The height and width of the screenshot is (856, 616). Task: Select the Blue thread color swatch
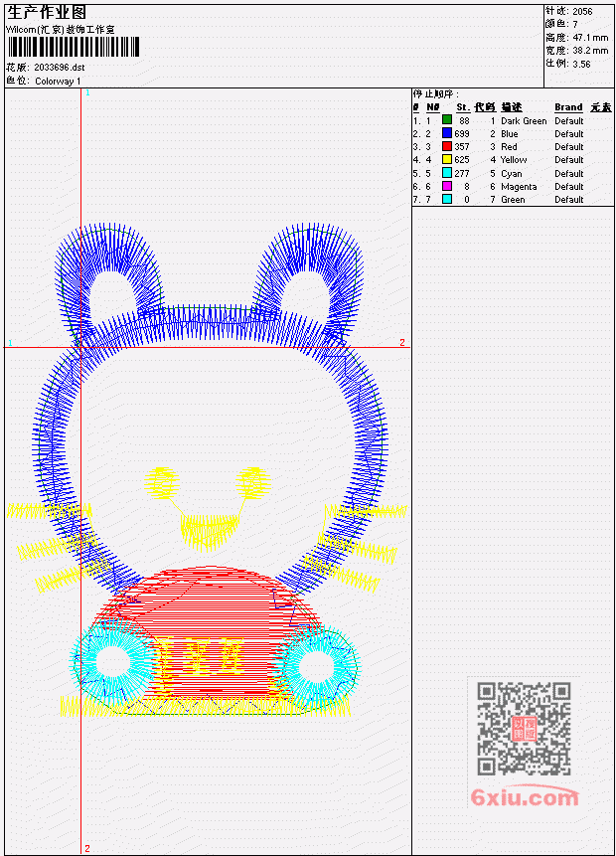pyautogui.click(x=447, y=133)
